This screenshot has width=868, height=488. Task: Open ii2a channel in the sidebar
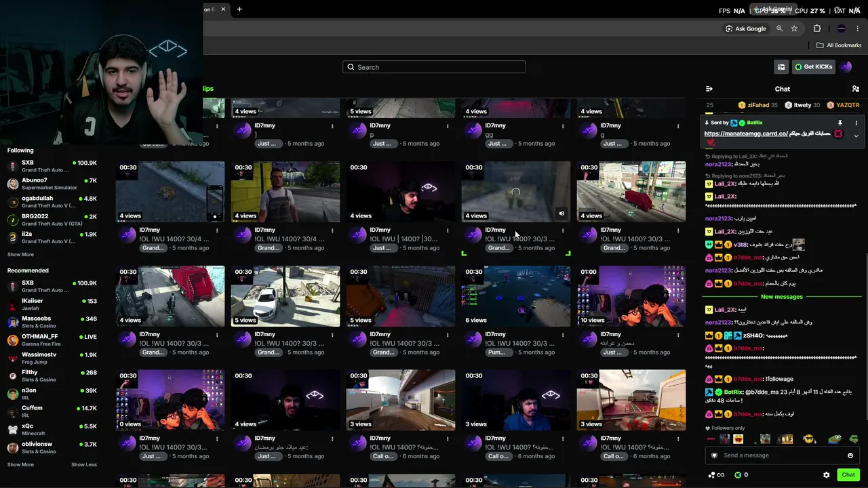[x=52, y=237]
